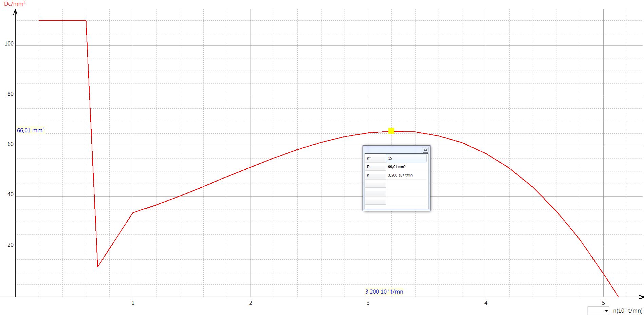The height and width of the screenshot is (316, 644).
Task: Click the Dc/mm³ y-axis label
Action: [x=15, y=4]
